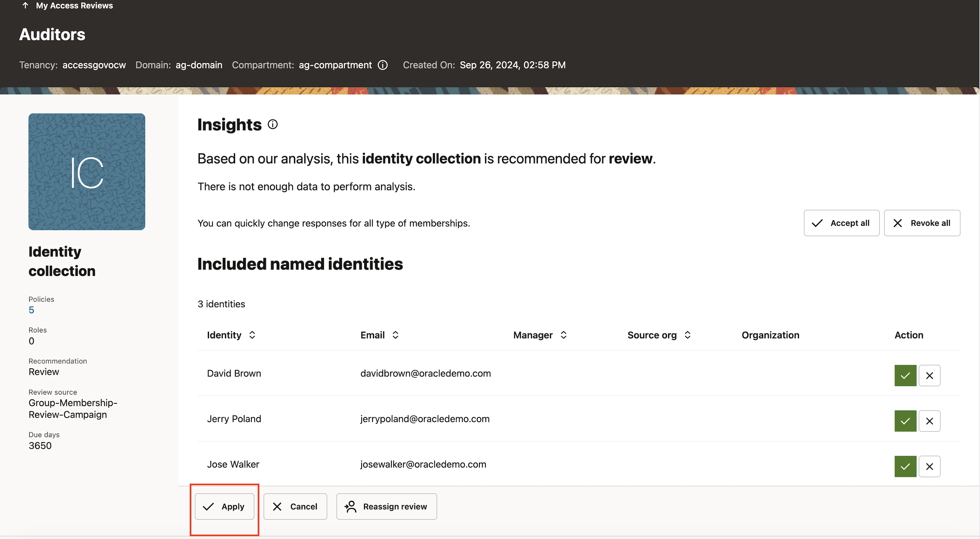Sort the Source org column
Screen dimensions: 980x539
(x=687, y=335)
